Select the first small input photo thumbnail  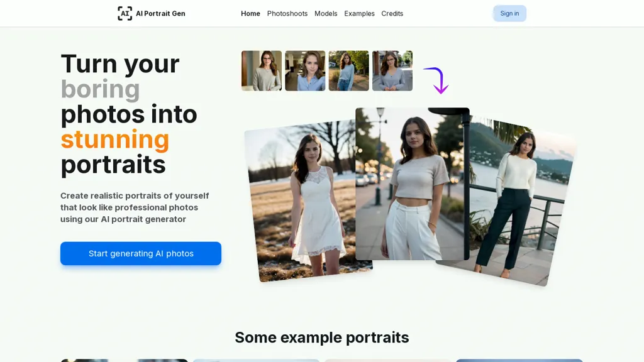point(261,70)
